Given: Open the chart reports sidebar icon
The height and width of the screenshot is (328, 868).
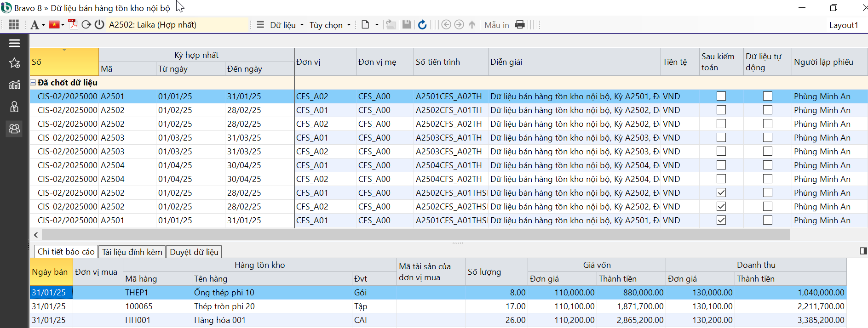Looking at the screenshot, I should coord(14,85).
